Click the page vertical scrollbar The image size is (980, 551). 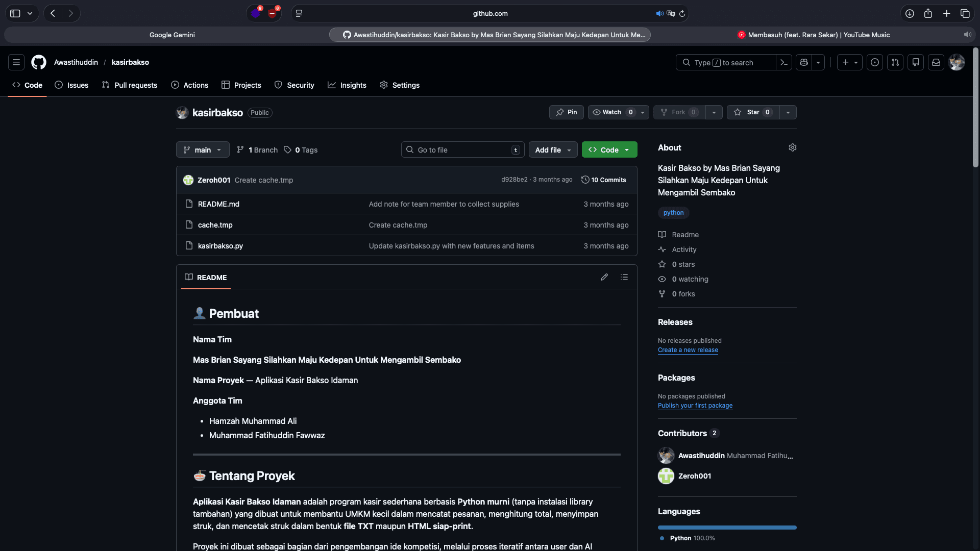tap(975, 107)
